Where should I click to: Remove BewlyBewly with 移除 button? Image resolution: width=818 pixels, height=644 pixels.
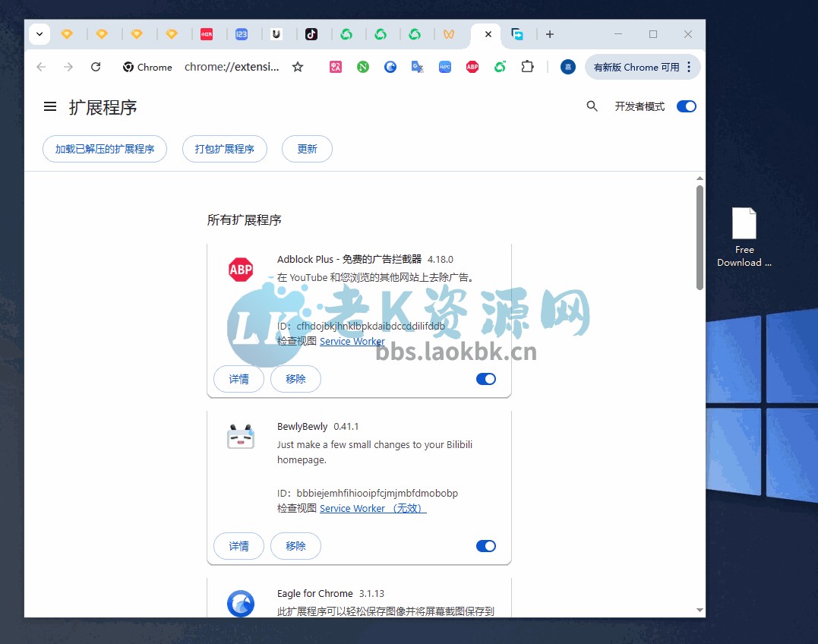coord(295,546)
